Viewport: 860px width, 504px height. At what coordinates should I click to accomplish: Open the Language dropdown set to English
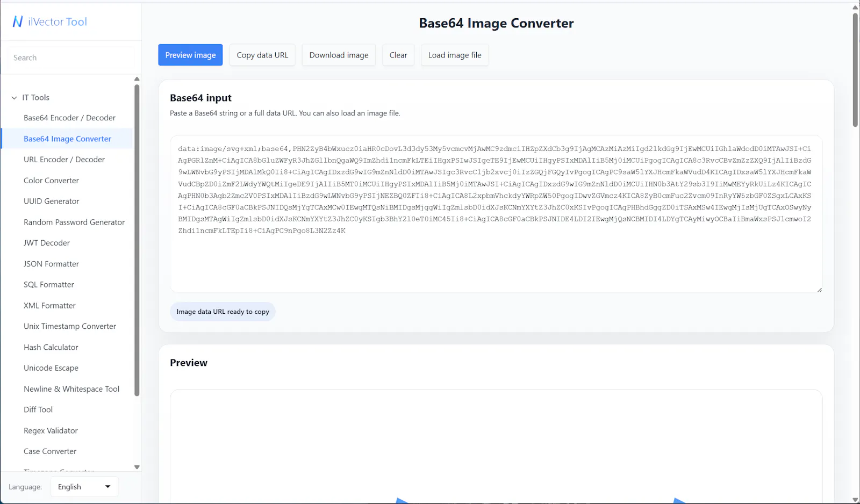(x=84, y=487)
